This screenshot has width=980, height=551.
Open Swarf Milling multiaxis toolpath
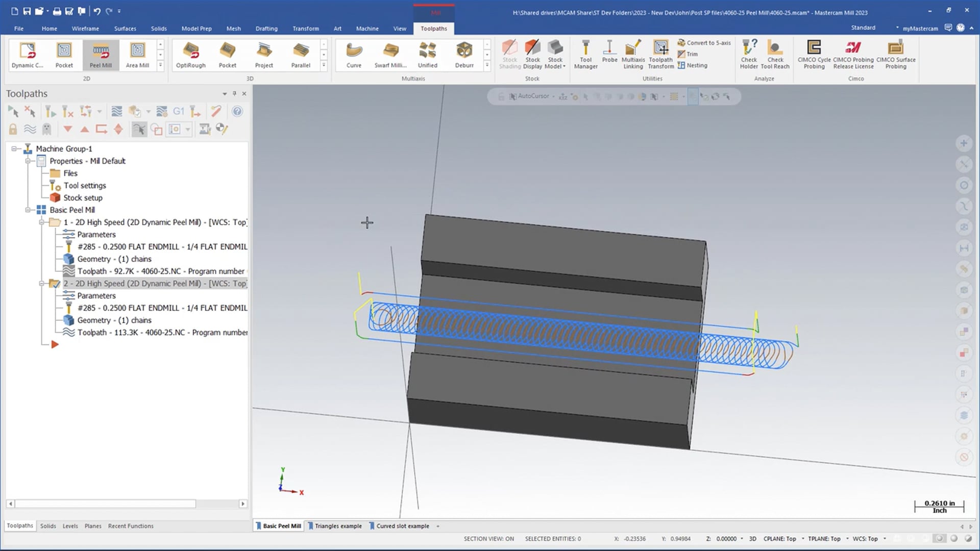390,55
